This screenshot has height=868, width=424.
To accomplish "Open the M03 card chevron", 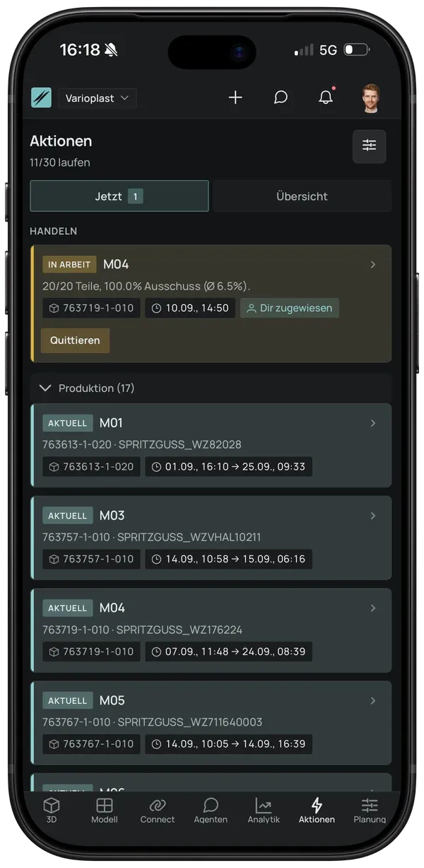I will coord(373,516).
